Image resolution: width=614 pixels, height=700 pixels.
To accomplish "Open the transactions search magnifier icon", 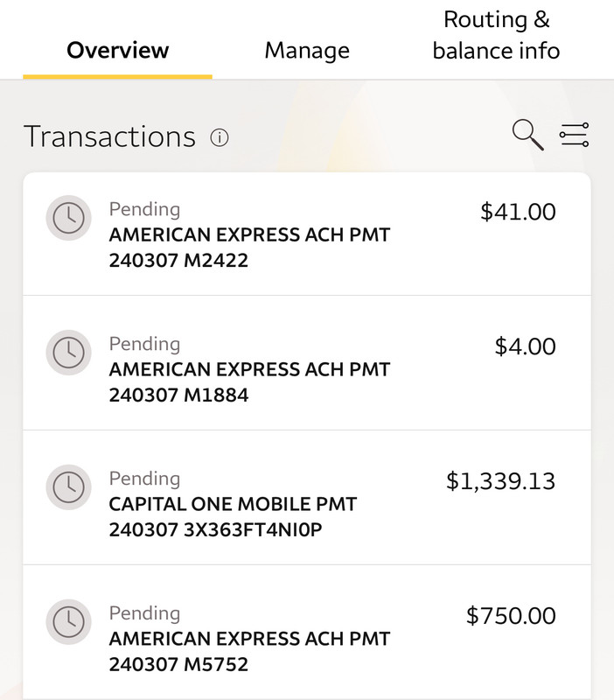I will pos(528,135).
